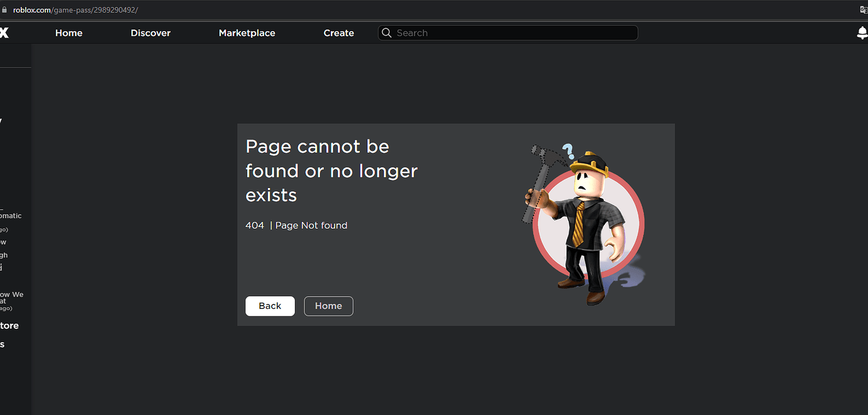
Task: Go to the Home nav item
Action: tap(69, 33)
